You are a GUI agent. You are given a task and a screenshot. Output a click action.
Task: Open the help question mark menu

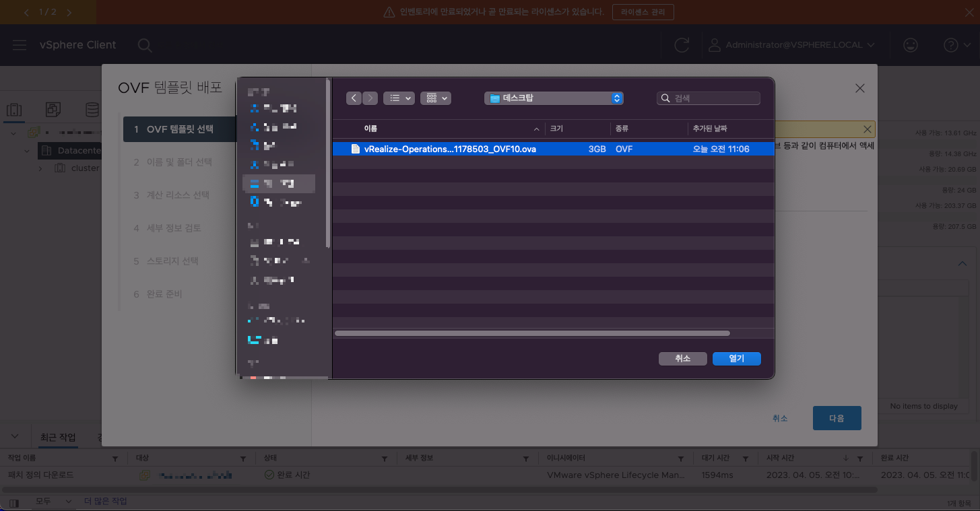pyautogui.click(x=956, y=45)
